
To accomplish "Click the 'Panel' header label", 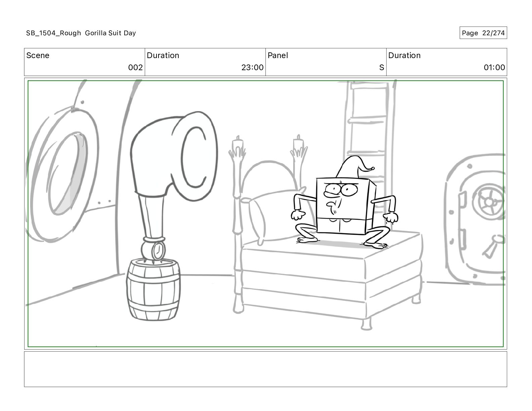I will (x=278, y=55).
